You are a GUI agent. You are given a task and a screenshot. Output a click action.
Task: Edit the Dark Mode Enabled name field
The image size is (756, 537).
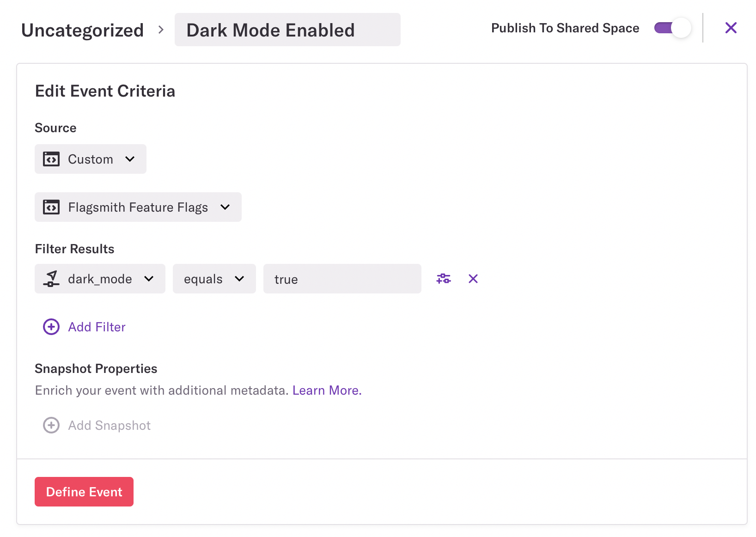[x=287, y=30]
